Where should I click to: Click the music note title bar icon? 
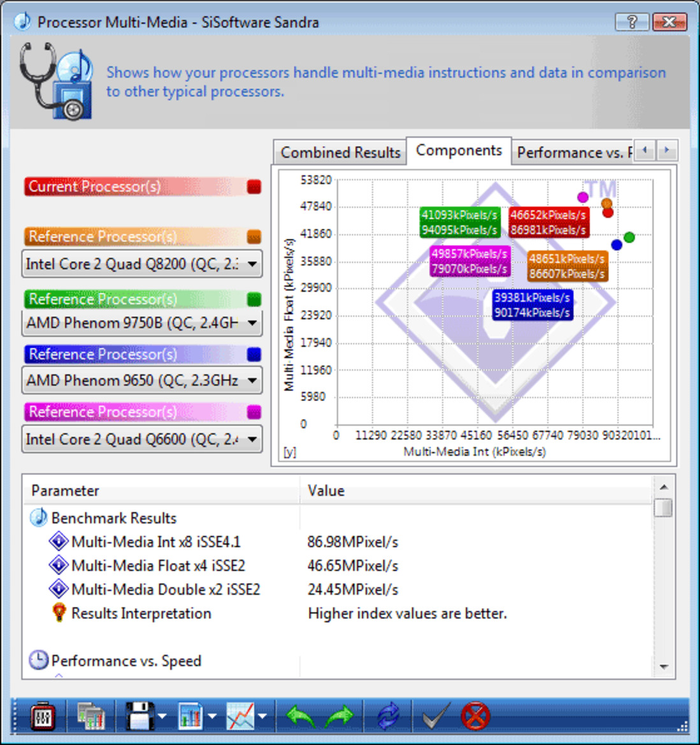click(22, 22)
